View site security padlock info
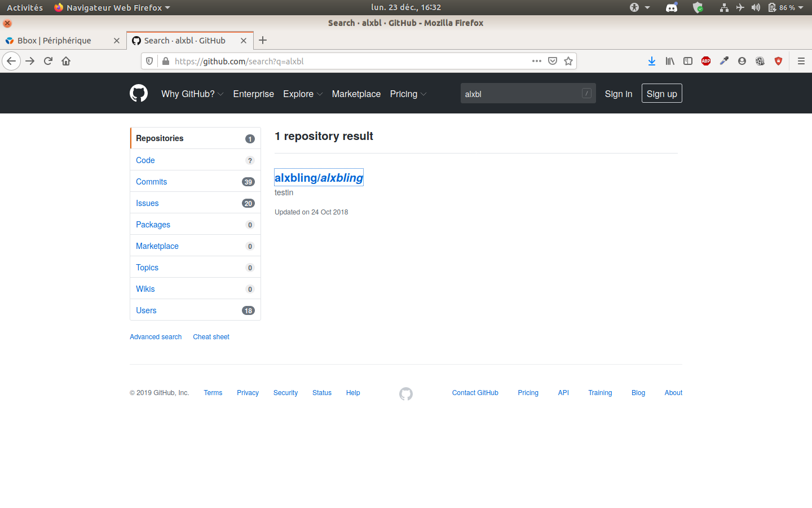This screenshot has height=508, width=812. click(x=165, y=61)
